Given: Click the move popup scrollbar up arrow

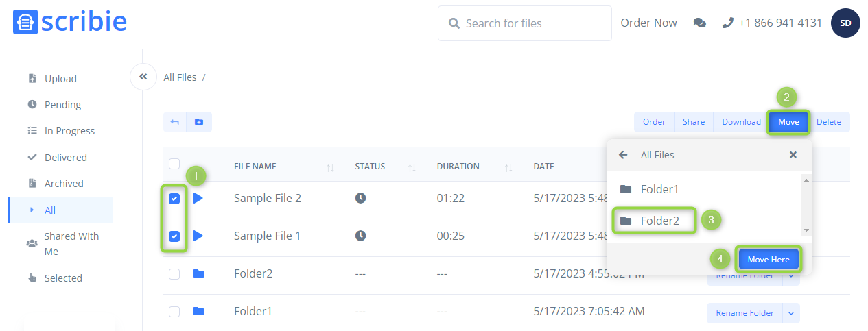Looking at the screenshot, I should point(806,181).
